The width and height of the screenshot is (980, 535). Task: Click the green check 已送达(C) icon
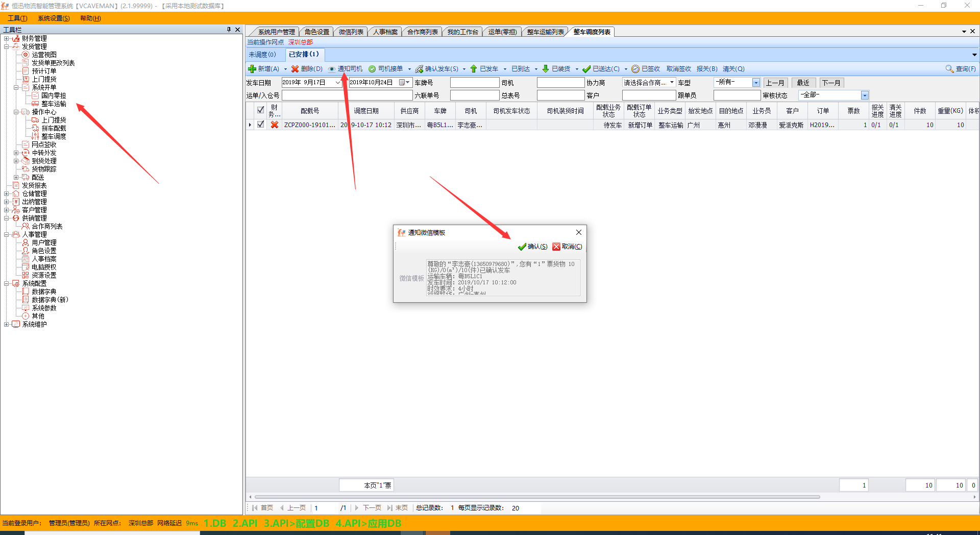(x=586, y=69)
